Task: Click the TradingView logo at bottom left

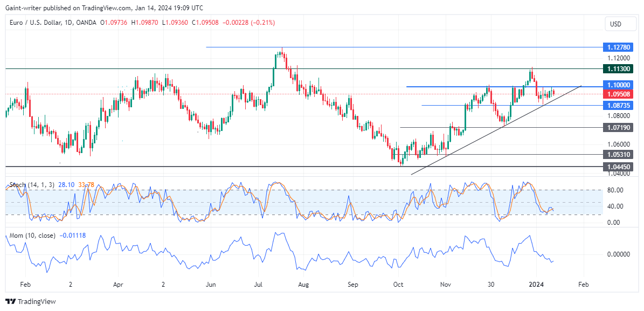Action: click(x=30, y=301)
